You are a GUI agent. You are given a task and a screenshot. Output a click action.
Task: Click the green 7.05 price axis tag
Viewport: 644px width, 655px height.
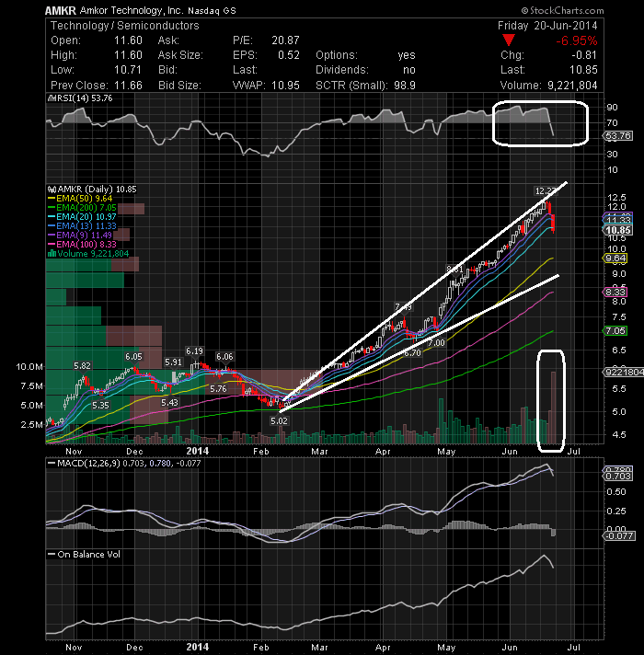pyautogui.click(x=615, y=331)
